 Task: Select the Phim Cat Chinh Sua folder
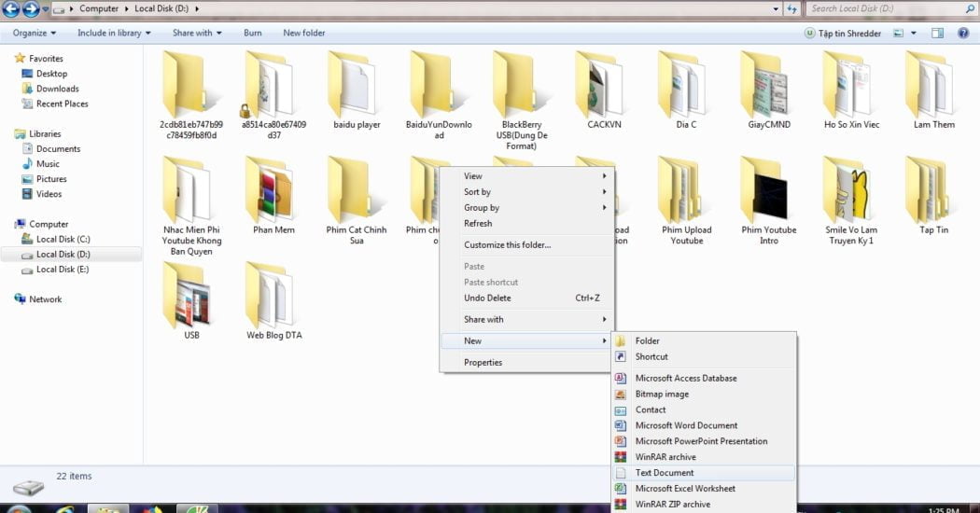tap(357, 201)
